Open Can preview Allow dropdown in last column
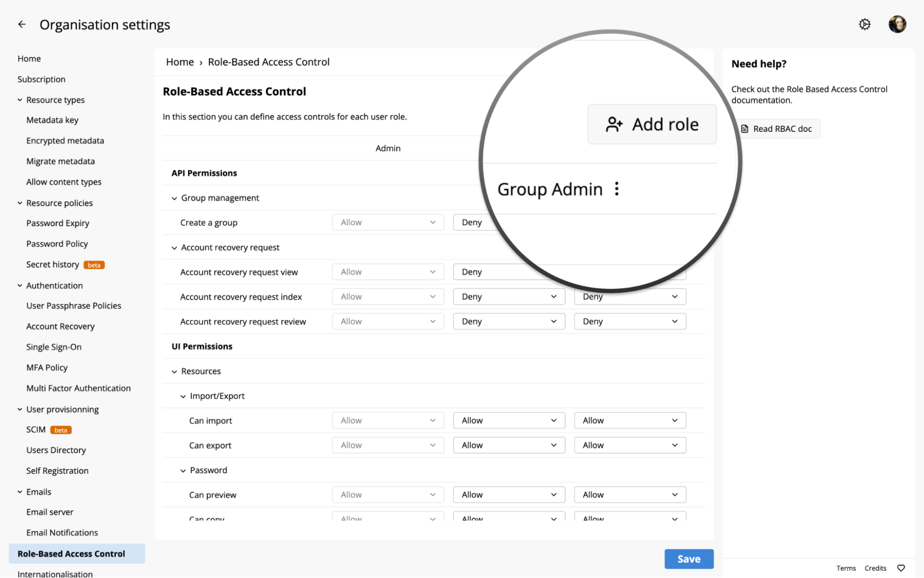 630,495
